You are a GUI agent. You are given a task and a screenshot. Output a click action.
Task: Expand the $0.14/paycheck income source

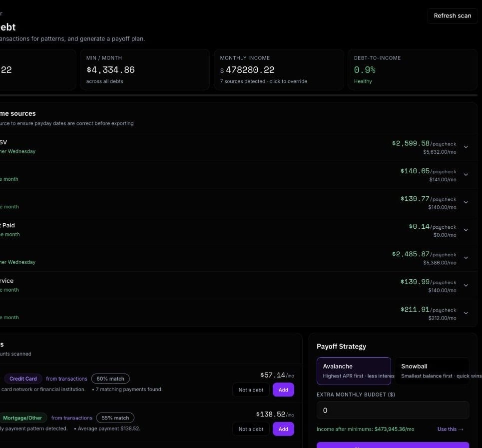click(466, 230)
